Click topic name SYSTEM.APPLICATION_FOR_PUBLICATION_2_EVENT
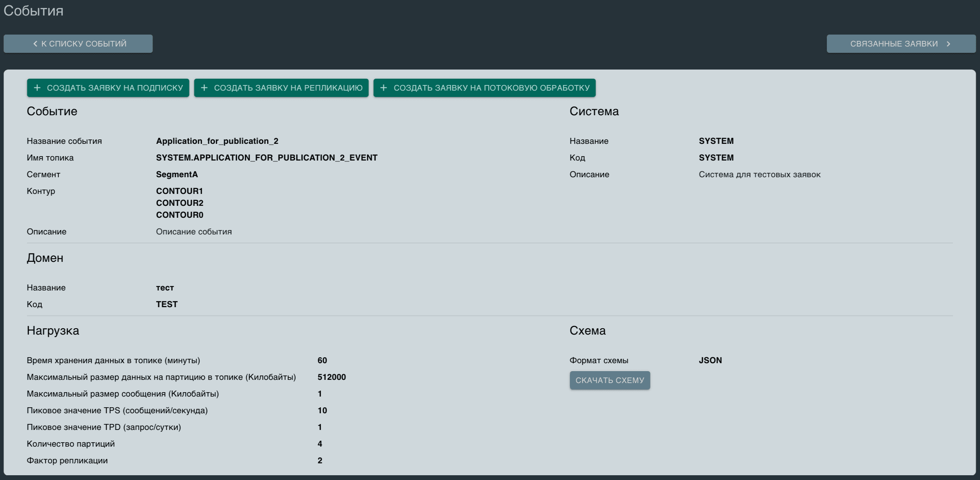 coord(266,158)
